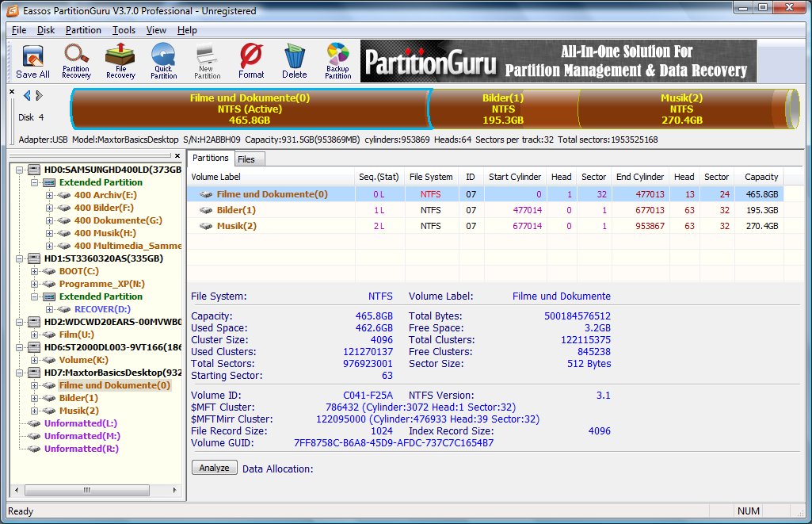The width and height of the screenshot is (812, 524).
Task: Click tree scrollbar right arrow
Action: (174, 490)
